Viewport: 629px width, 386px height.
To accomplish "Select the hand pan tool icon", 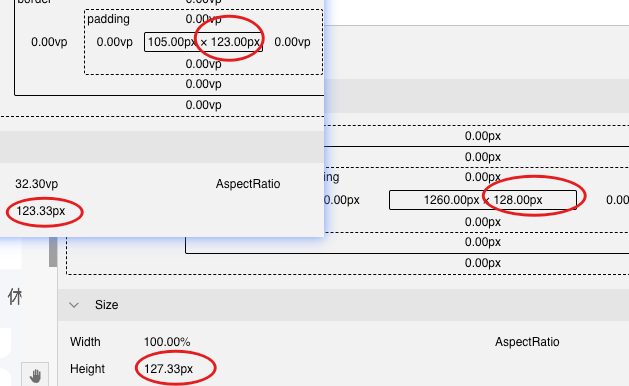I will [35, 376].
